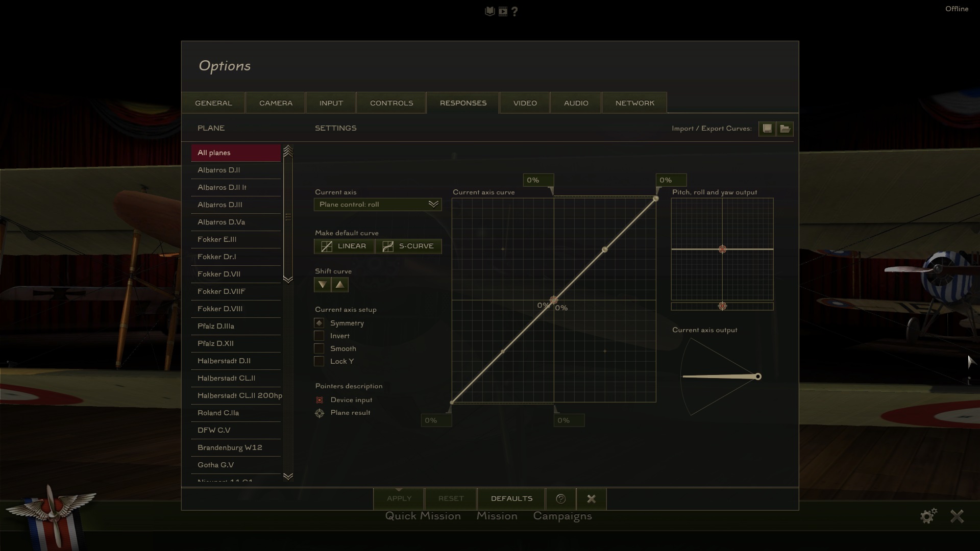Image resolution: width=980 pixels, height=551 pixels.
Task: Open the settings gear icon at bottom right
Action: [x=928, y=516]
